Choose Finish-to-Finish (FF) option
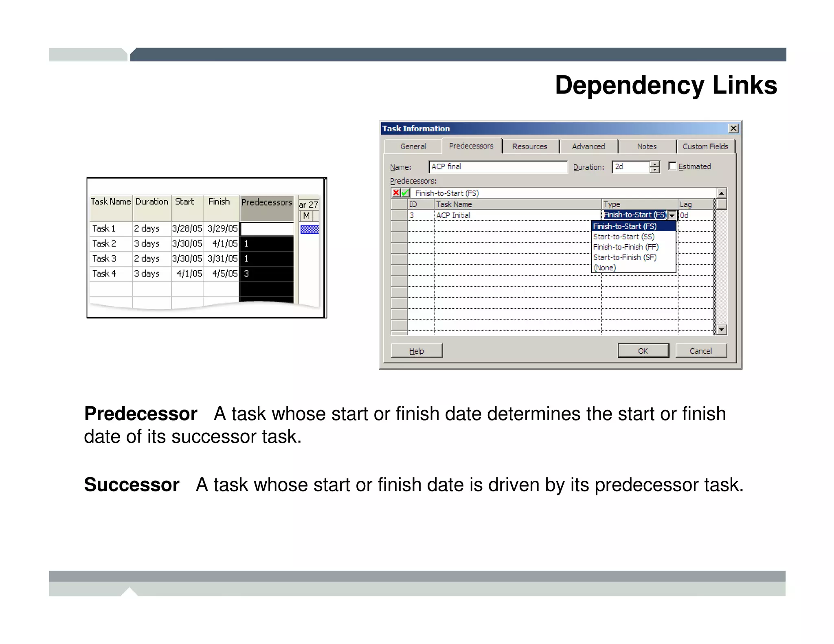 [633, 247]
